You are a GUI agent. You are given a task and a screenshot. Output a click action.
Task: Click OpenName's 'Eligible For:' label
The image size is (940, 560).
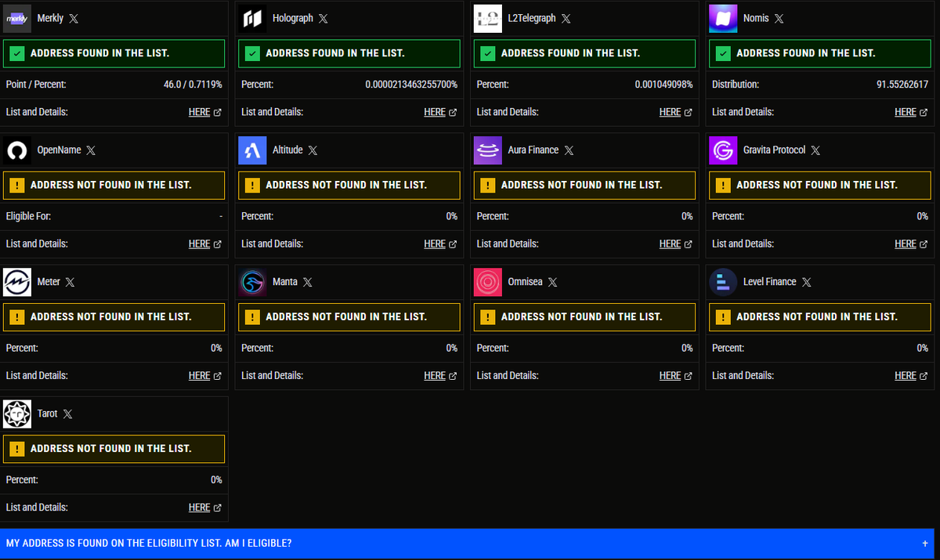click(x=28, y=216)
